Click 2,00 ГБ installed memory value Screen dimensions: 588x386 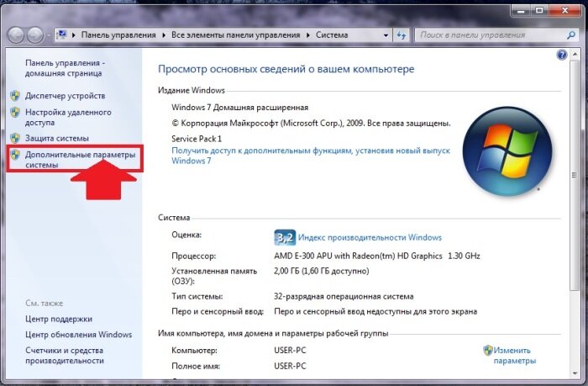click(322, 271)
